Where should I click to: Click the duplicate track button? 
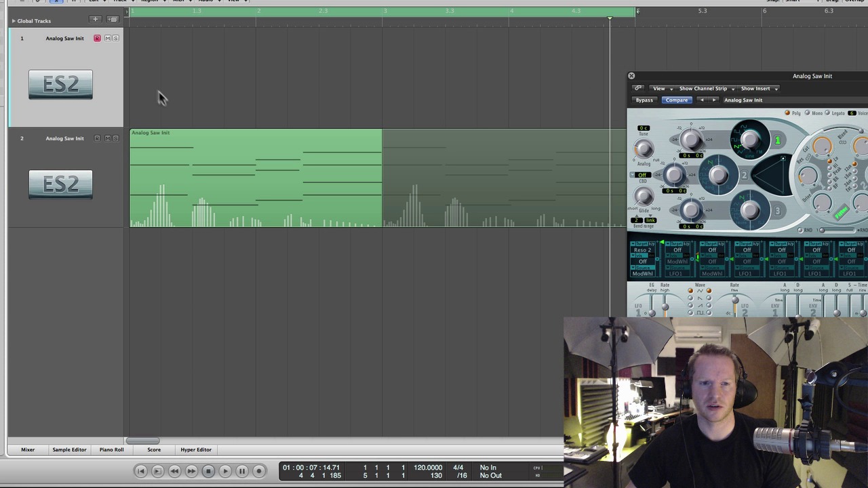[x=113, y=19]
